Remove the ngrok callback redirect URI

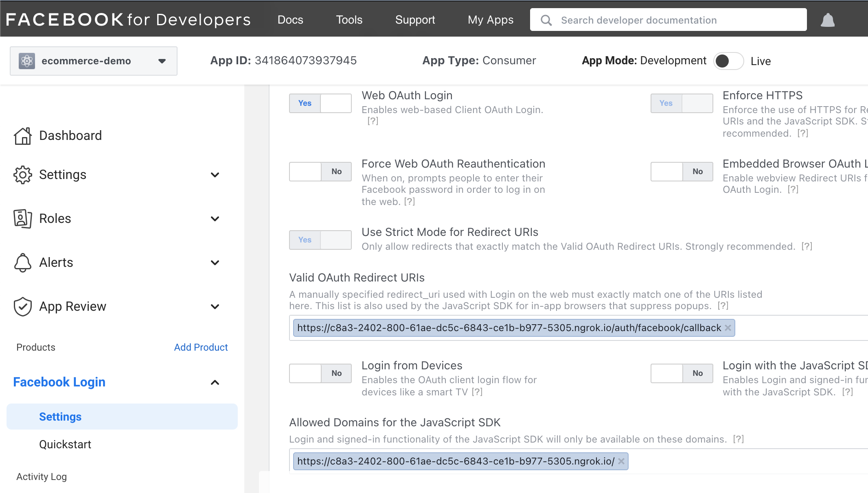click(728, 328)
